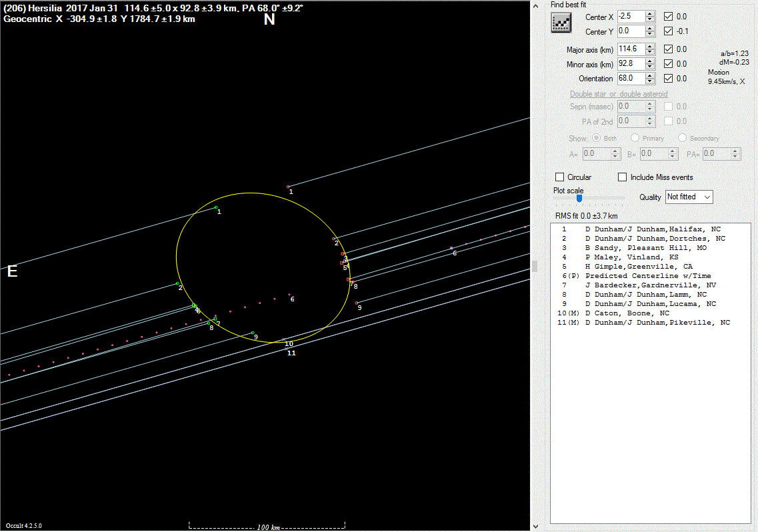The height and width of the screenshot is (532, 758).
Task: Decrease Minor axis with down arrow
Action: coord(650,66)
